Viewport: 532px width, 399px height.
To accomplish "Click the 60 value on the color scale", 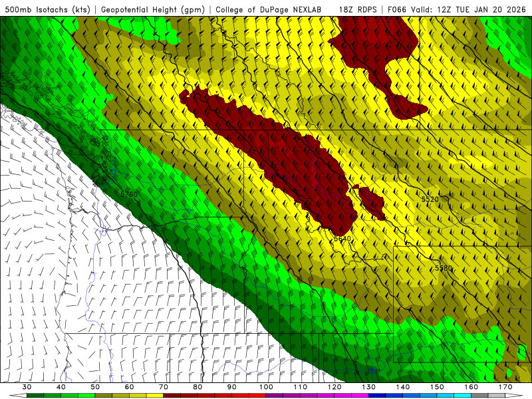I will (129, 387).
